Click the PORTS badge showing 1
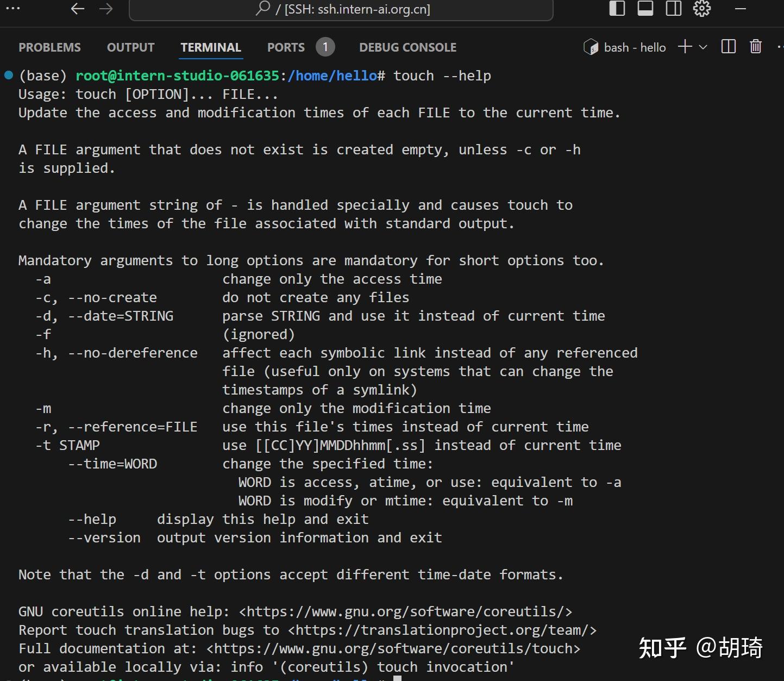The height and width of the screenshot is (681, 784). coord(325,47)
